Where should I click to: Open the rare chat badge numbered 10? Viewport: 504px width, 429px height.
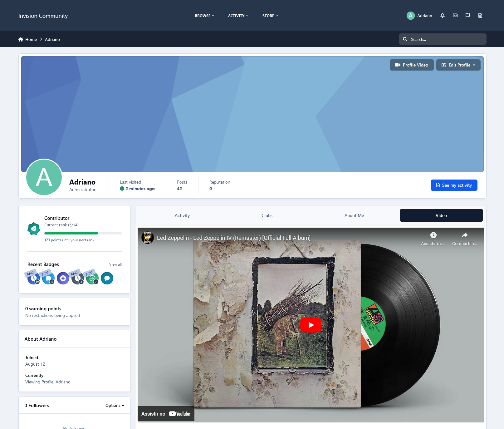tap(48, 278)
